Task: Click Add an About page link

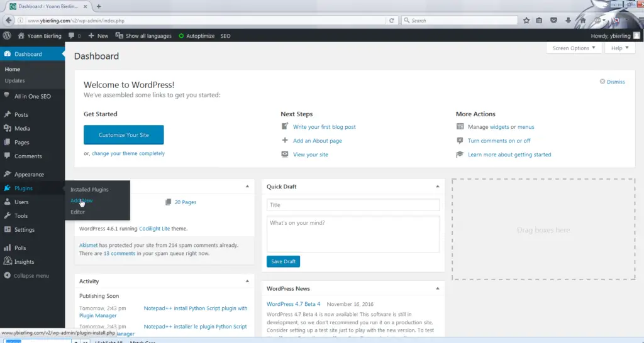Action: tap(318, 141)
